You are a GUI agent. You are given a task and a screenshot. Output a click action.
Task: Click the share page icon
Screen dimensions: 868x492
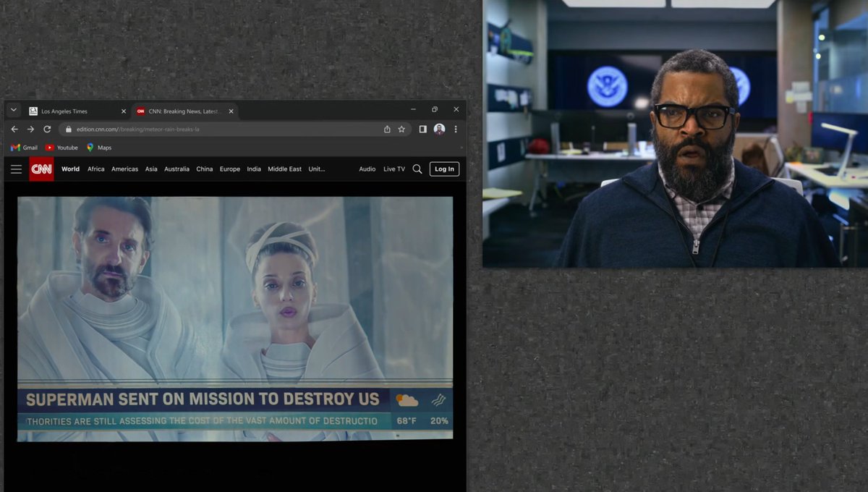coord(387,129)
